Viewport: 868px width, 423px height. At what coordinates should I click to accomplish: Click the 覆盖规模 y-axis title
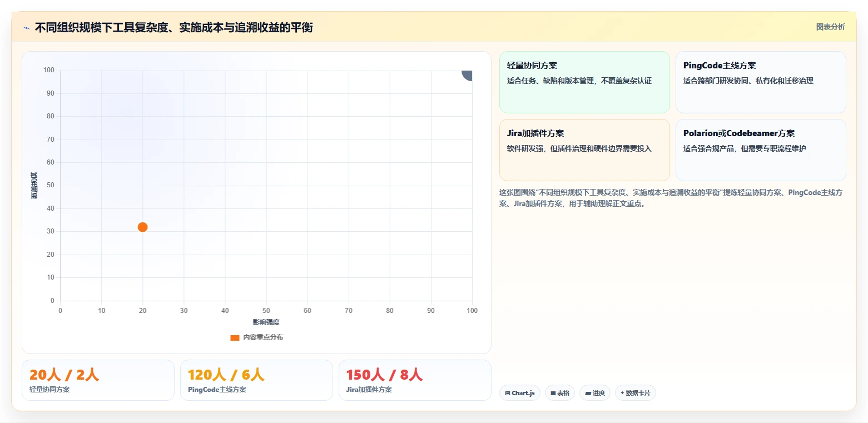[x=34, y=186]
